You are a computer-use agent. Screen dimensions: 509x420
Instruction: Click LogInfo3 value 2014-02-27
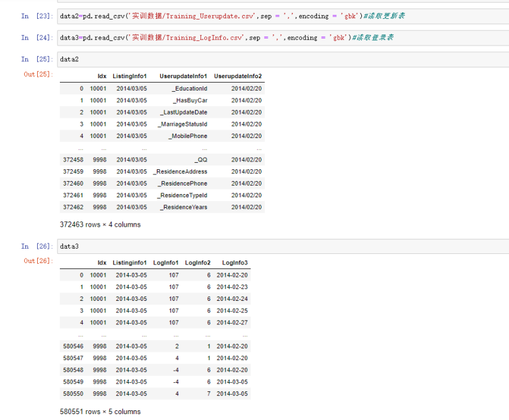232,322
